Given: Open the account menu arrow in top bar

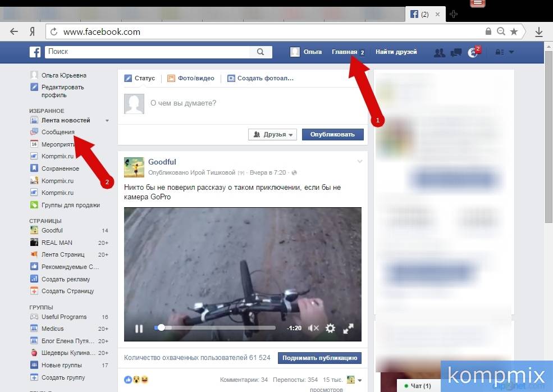Looking at the screenshot, I should [511, 52].
